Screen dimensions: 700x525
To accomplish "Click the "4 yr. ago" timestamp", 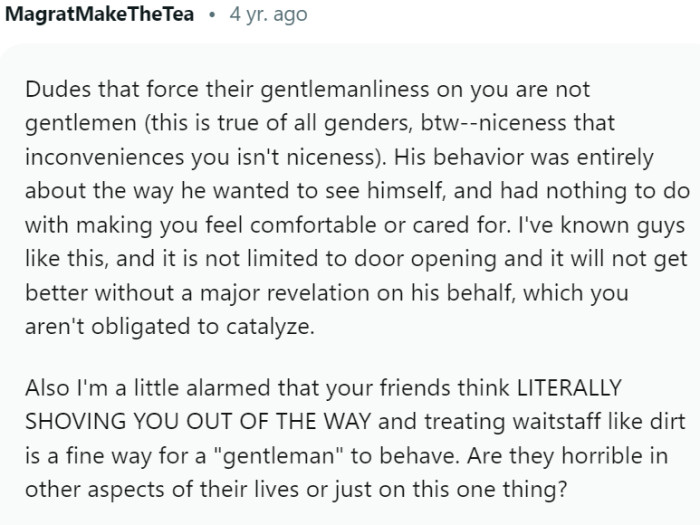I will [x=269, y=15].
